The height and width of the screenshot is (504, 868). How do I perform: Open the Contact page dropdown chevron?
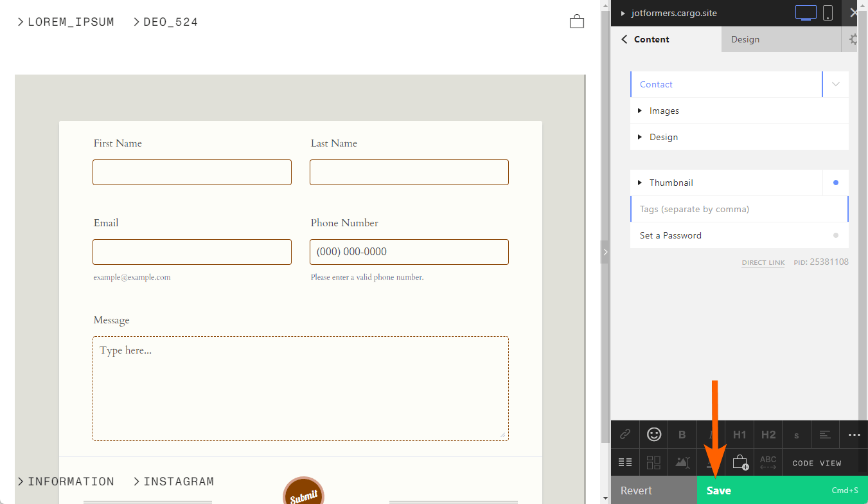pyautogui.click(x=836, y=84)
